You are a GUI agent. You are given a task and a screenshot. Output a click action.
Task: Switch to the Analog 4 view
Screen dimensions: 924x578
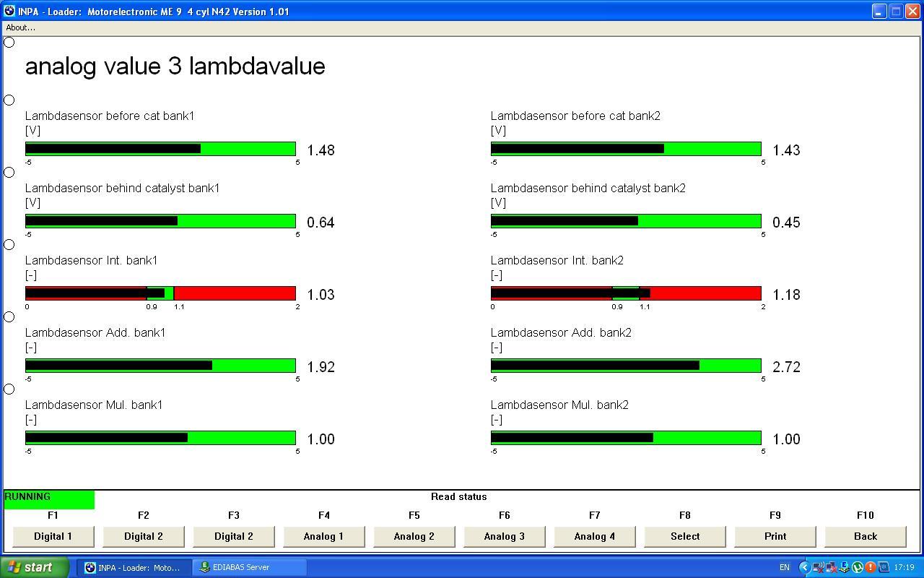pyautogui.click(x=594, y=536)
